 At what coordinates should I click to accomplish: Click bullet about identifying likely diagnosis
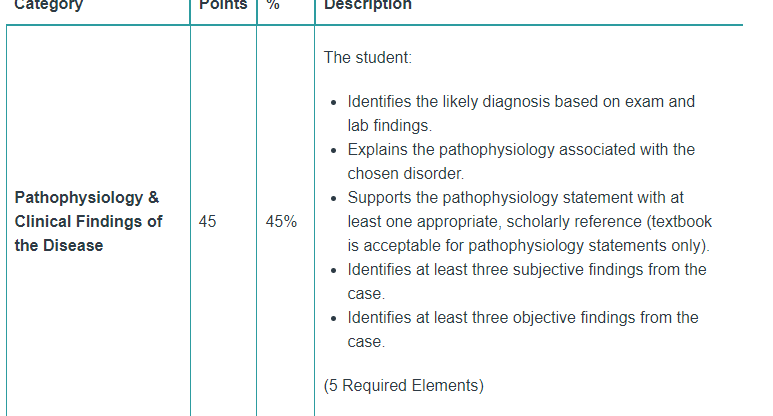coord(521,113)
